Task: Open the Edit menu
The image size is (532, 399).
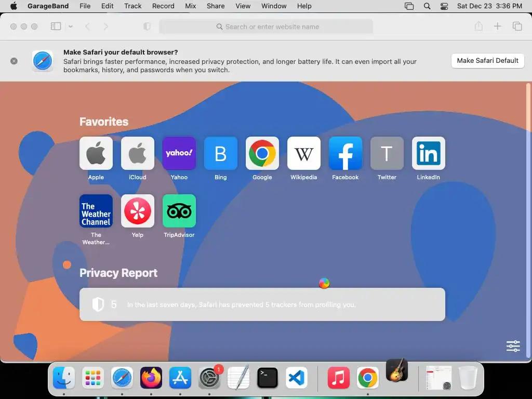Action: (x=107, y=6)
